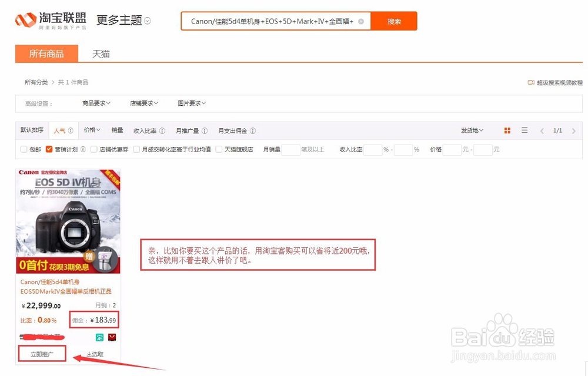Enable the 包邮 free shipping checkbox
The width and height of the screenshot is (588, 376).
(24, 149)
